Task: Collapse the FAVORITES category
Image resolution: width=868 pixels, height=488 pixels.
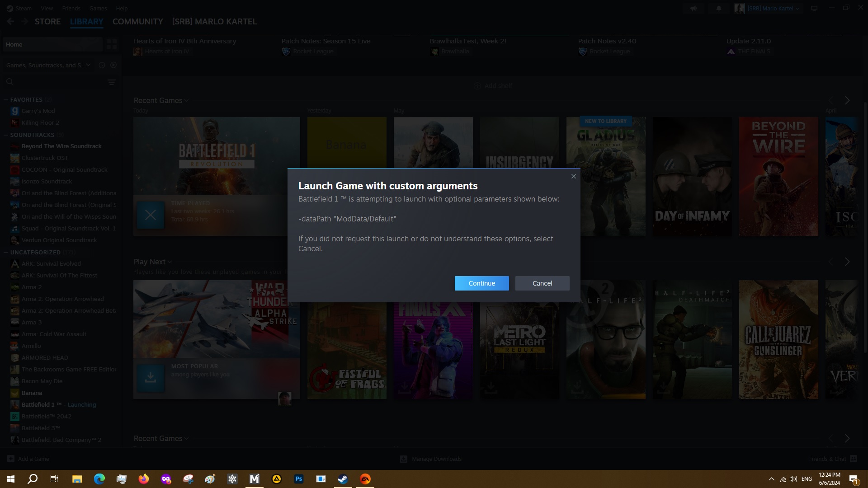Action: tap(6, 100)
